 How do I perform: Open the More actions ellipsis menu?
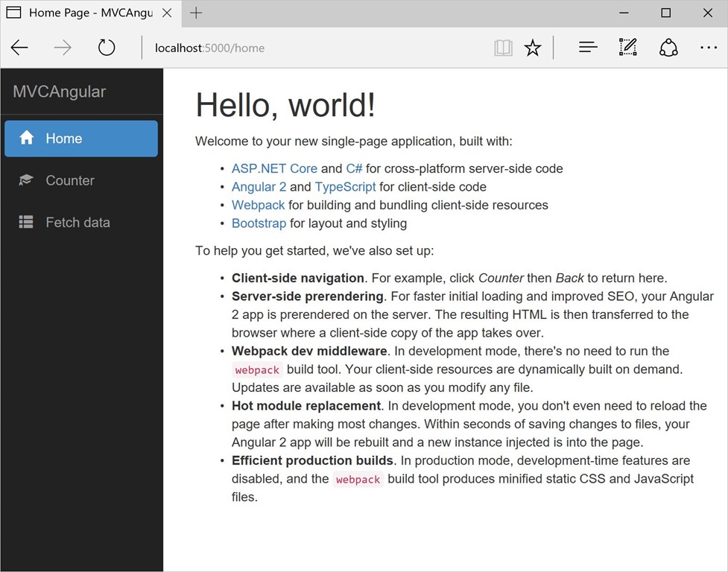[x=708, y=48]
